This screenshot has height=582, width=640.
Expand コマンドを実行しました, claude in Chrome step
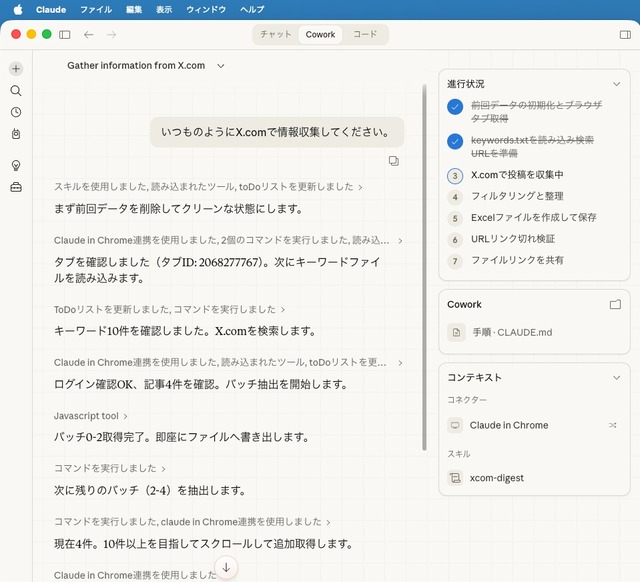(192, 522)
